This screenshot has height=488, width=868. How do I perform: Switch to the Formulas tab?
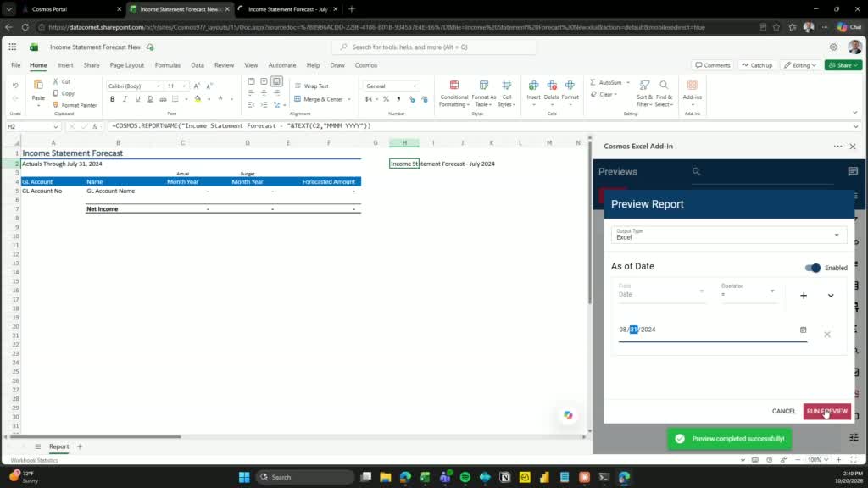tap(168, 65)
